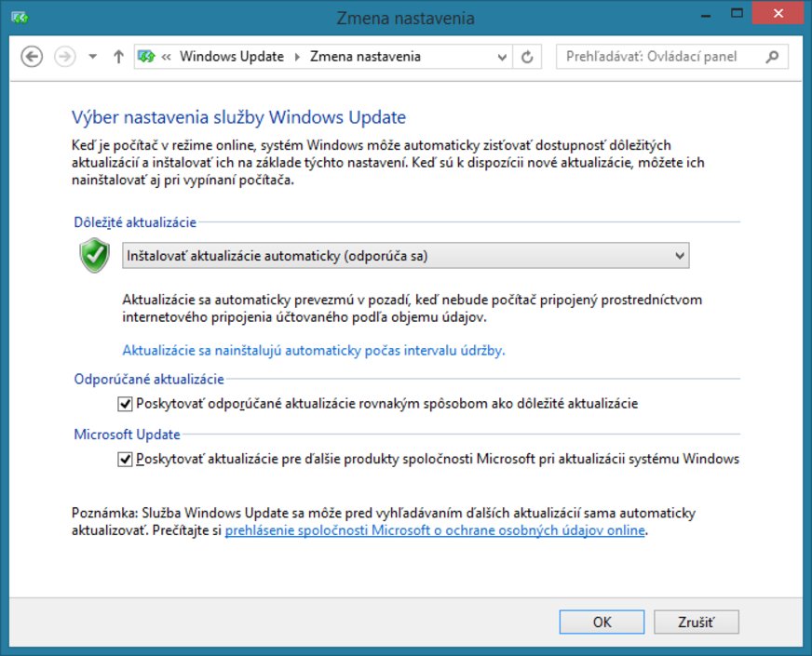This screenshot has width=812, height=656.
Task: Click the OK button
Action: (602, 622)
